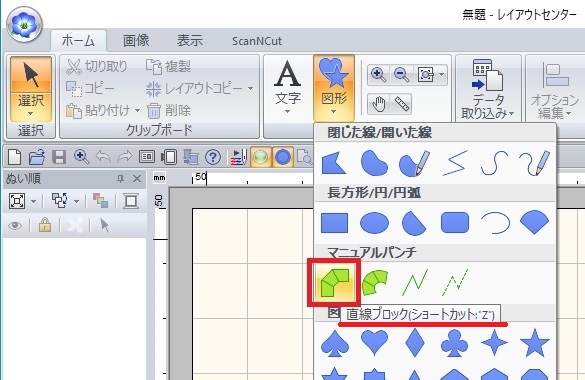
Task: Insert the heart shape from gallery
Action: [x=374, y=342]
